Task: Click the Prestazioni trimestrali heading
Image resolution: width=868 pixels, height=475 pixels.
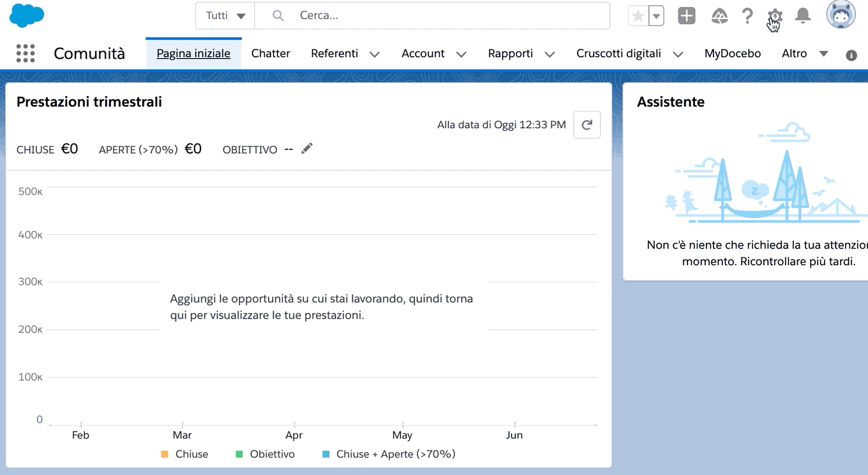Action: 89,102
